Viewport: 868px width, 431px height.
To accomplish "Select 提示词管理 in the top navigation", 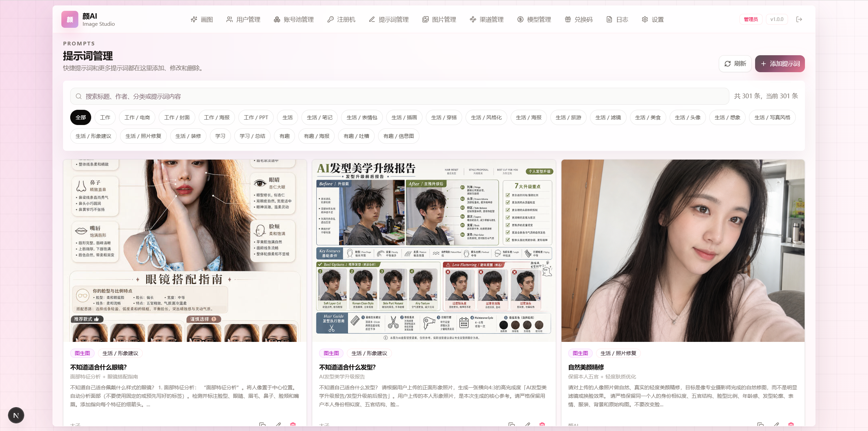I will tap(389, 19).
